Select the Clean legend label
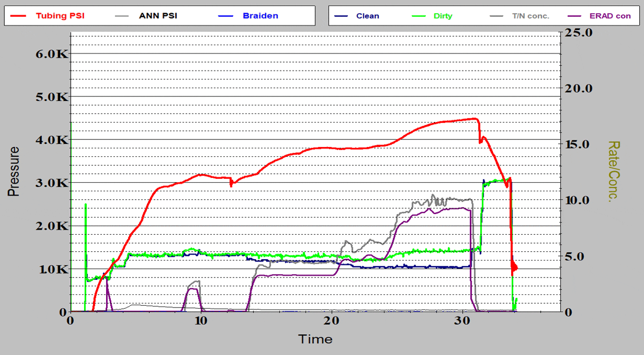The width and height of the screenshot is (644, 355). [x=368, y=15]
